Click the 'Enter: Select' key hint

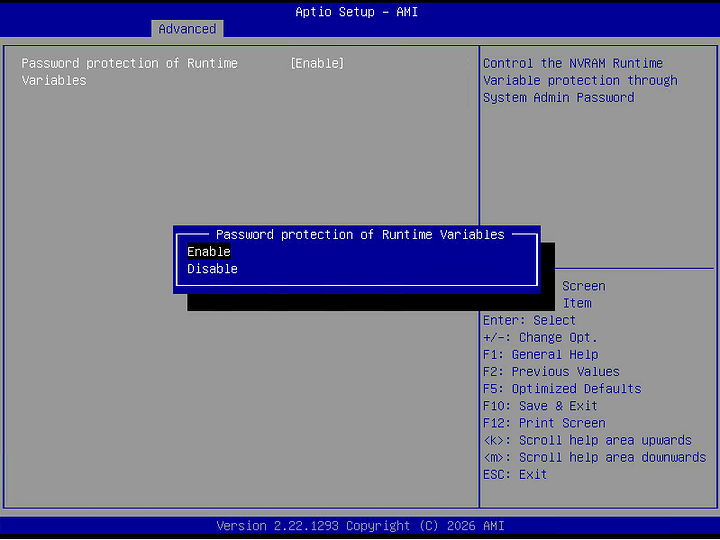click(x=529, y=320)
